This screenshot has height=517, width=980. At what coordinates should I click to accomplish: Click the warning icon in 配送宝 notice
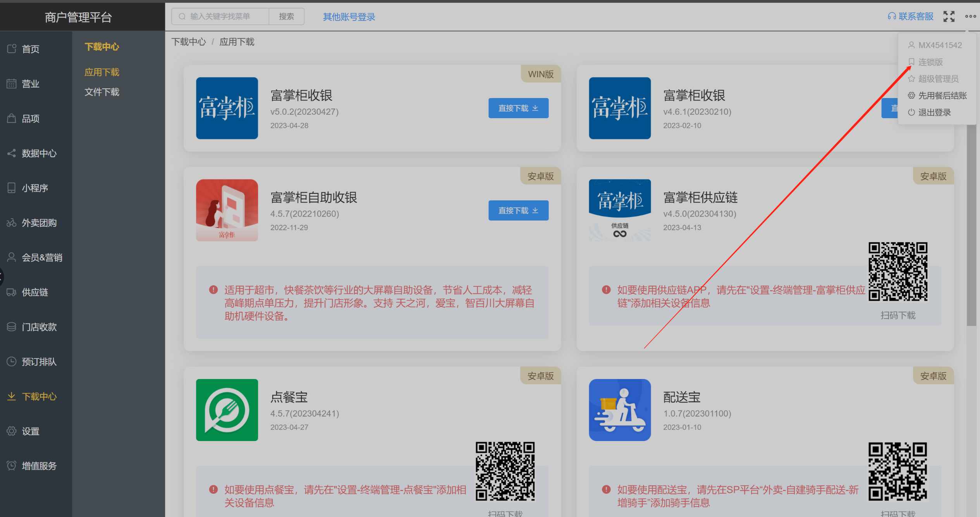pos(606,489)
